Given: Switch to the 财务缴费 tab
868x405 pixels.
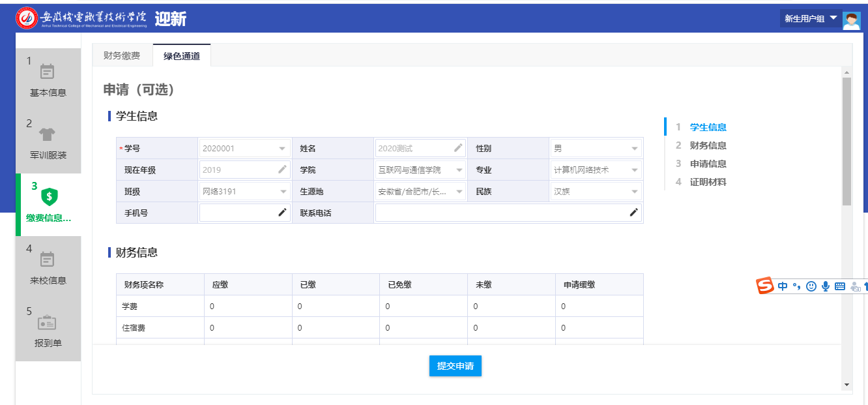Looking at the screenshot, I should 122,55.
